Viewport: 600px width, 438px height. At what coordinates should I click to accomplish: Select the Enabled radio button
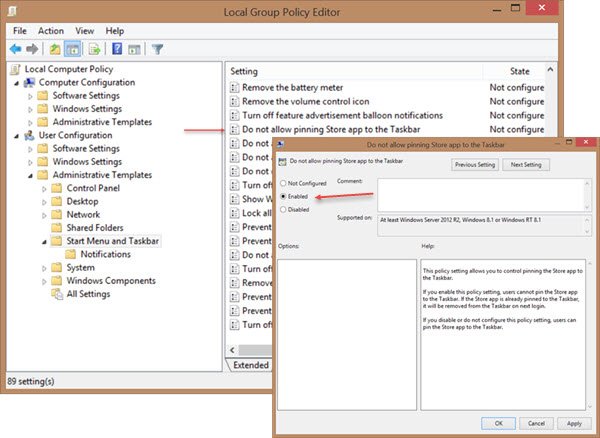[x=284, y=196]
